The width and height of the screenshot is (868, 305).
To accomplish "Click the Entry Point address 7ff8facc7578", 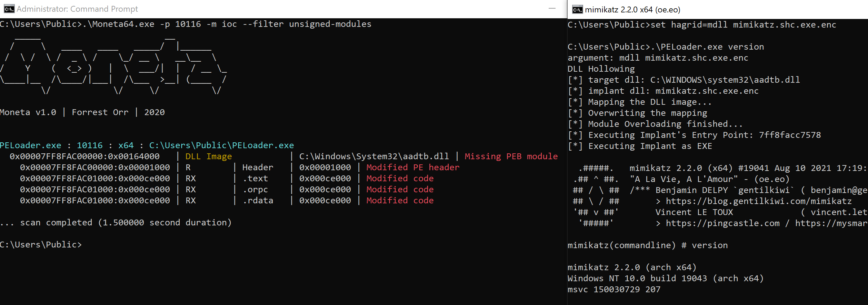I will (x=790, y=135).
